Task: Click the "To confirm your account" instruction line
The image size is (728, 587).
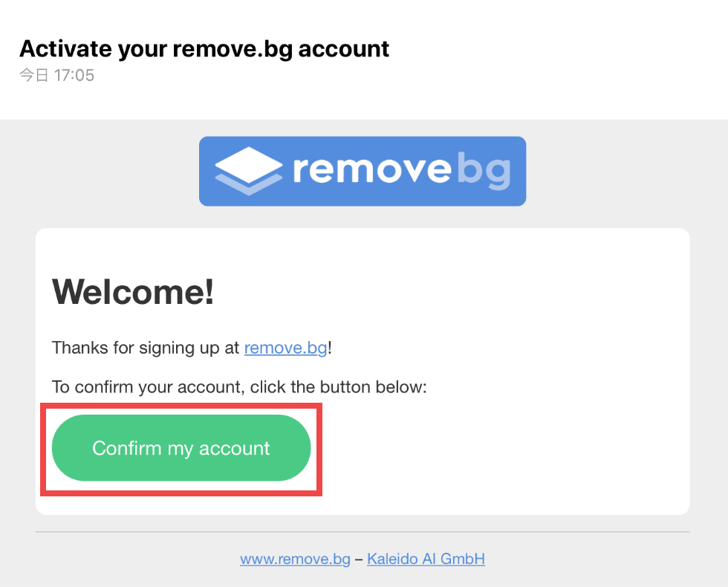Action: tap(239, 387)
